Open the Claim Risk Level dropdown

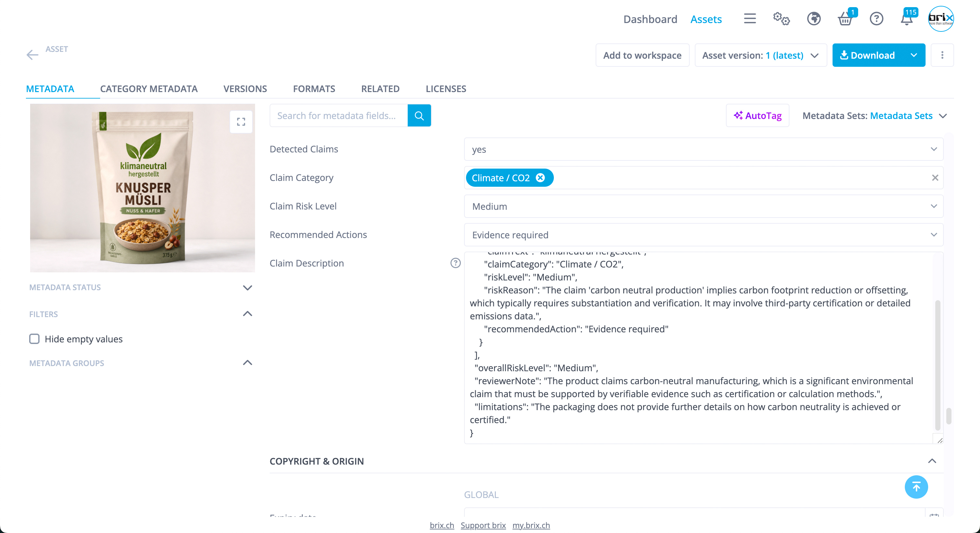704,206
